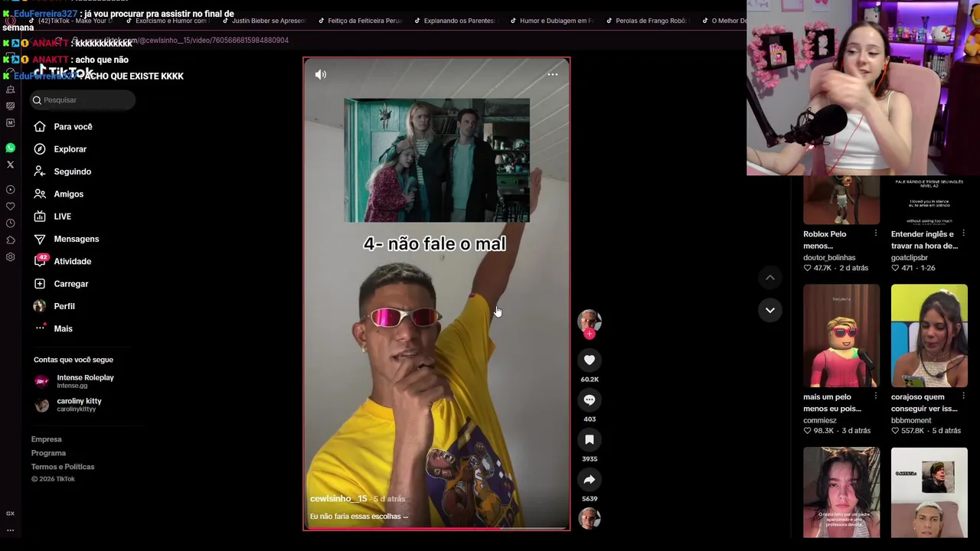Image resolution: width=980 pixels, height=551 pixels.
Task: Click the streamer webcam overlay
Action: click(863, 88)
